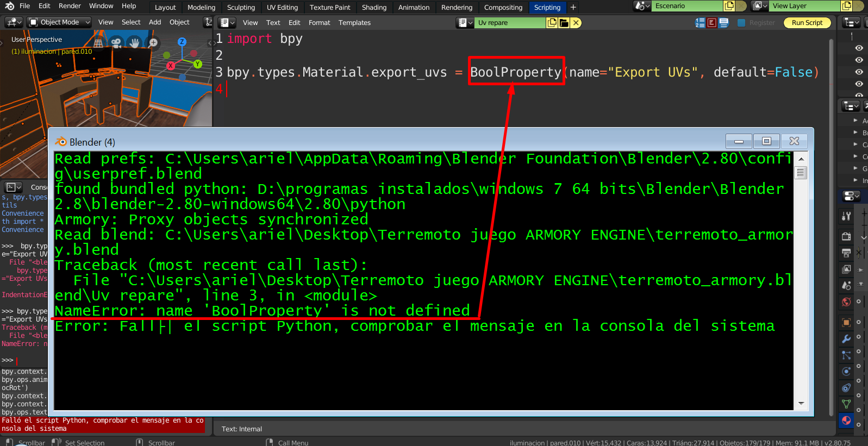
Task: Open the Active Tool and Workspace settings tab
Action: pos(846,216)
